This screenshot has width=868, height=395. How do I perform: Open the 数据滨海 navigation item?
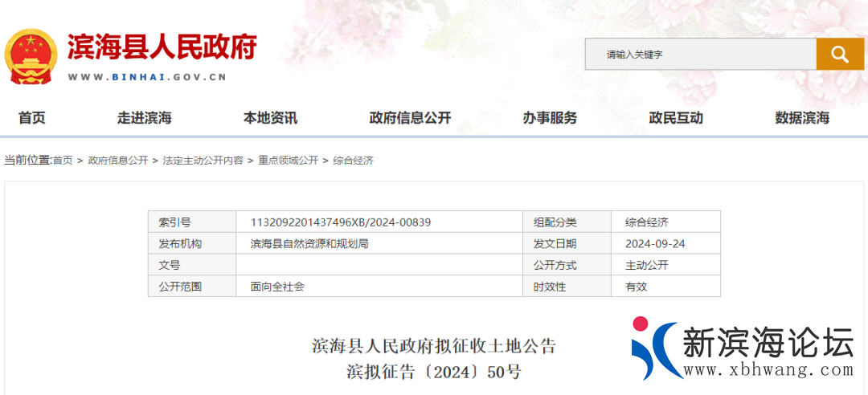click(x=802, y=118)
